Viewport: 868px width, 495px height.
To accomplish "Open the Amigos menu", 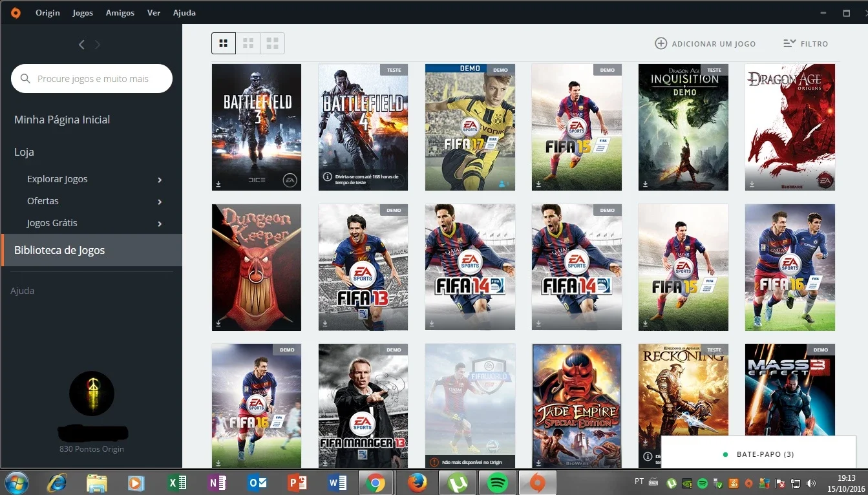I will [x=120, y=12].
